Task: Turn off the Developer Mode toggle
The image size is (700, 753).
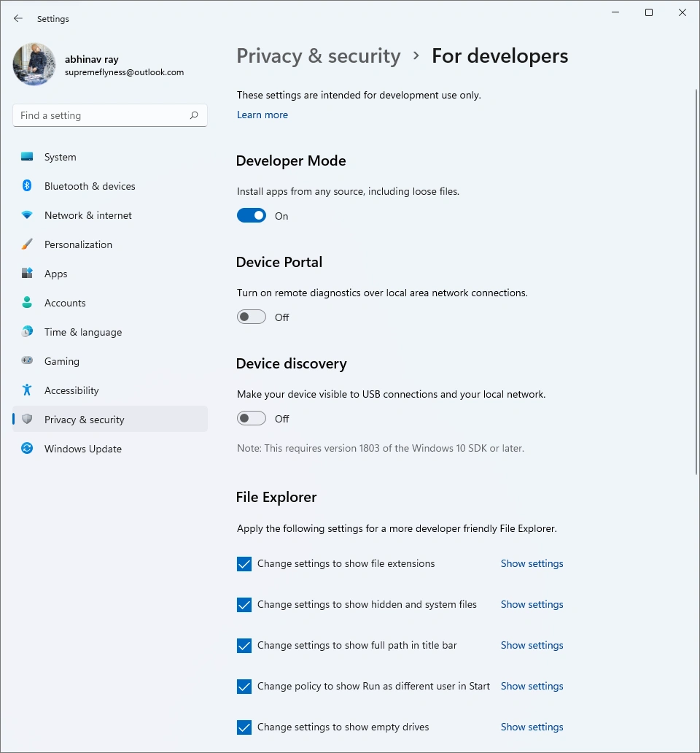Action: coord(252,216)
